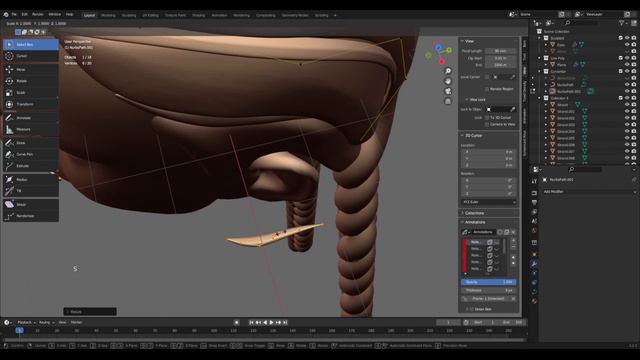The image size is (640, 360).
Task: Enable Camera to View checkbox
Action: coord(487,124)
